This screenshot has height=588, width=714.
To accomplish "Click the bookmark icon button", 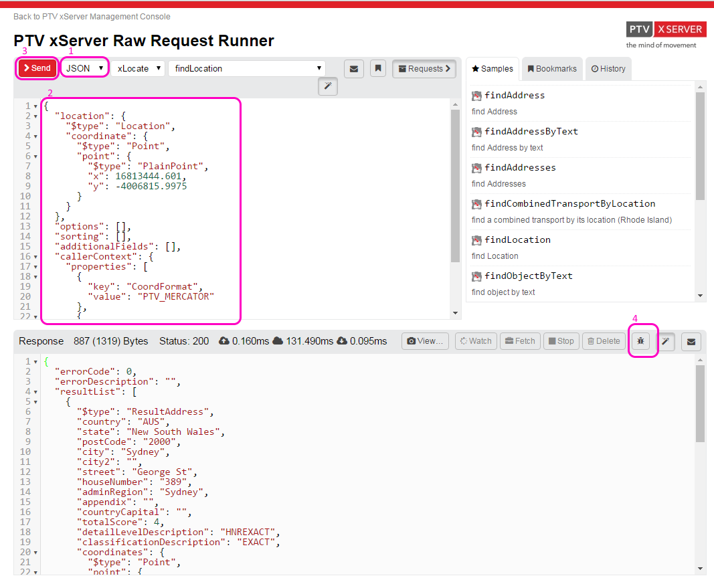I will click(378, 68).
